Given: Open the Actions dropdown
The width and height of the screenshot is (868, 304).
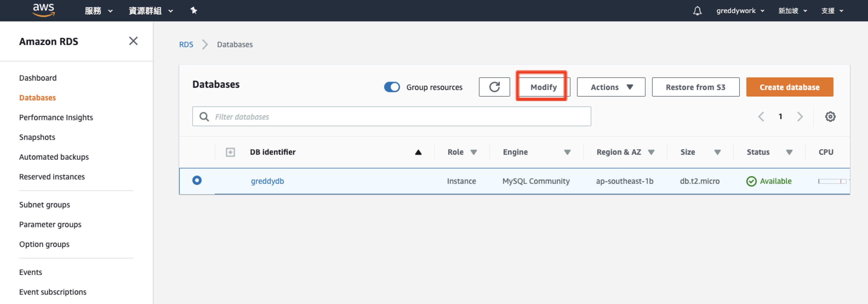Looking at the screenshot, I should click(611, 87).
